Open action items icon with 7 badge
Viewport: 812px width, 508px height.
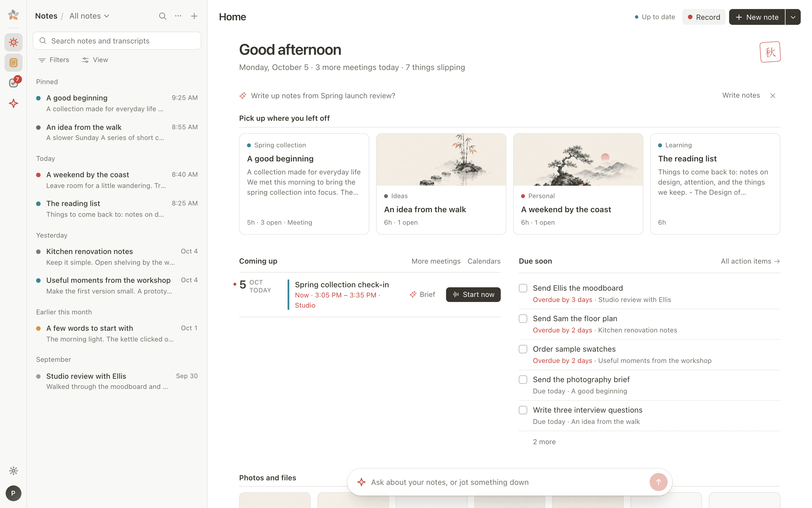tap(14, 83)
